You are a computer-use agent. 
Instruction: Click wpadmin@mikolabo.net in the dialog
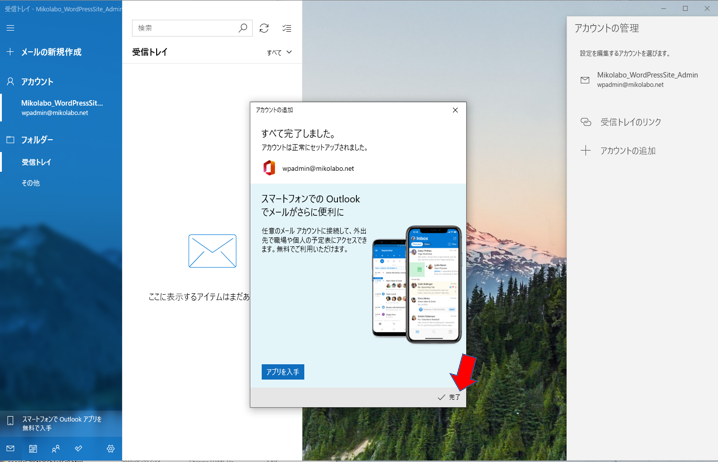(x=318, y=169)
